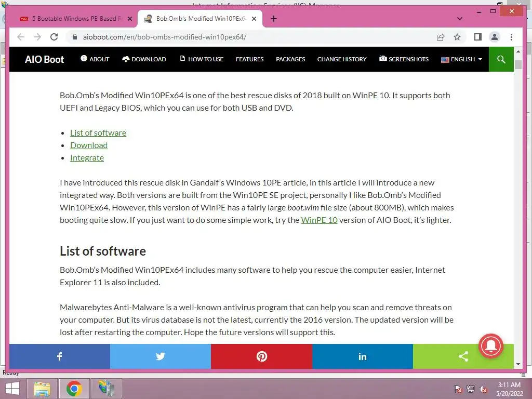
Task: Open the DOWNLOAD menu item
Action: (x=144, y=59)
